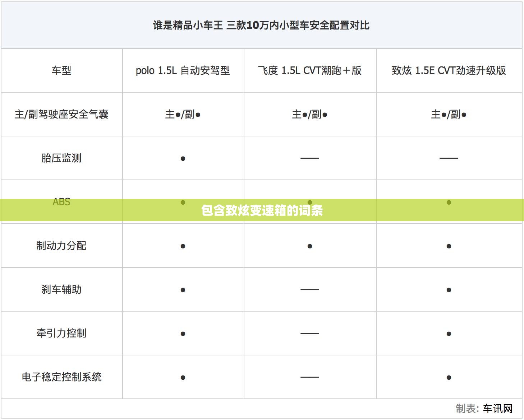Select the 主/副驾驶座安全气囊 row label
524x420 pixels.
pos(61,114)
